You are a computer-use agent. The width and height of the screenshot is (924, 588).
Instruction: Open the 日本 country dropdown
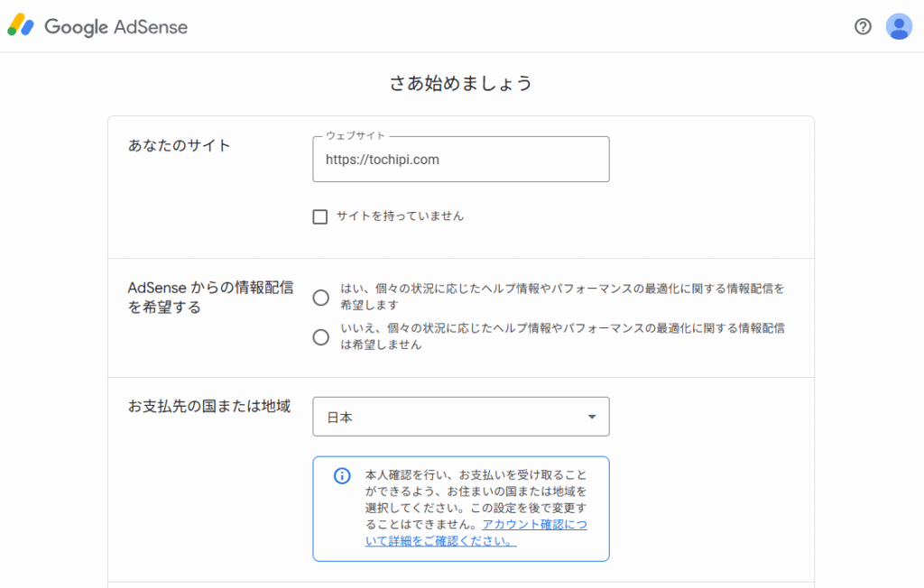pyautogui.click(x=461, y=417)
